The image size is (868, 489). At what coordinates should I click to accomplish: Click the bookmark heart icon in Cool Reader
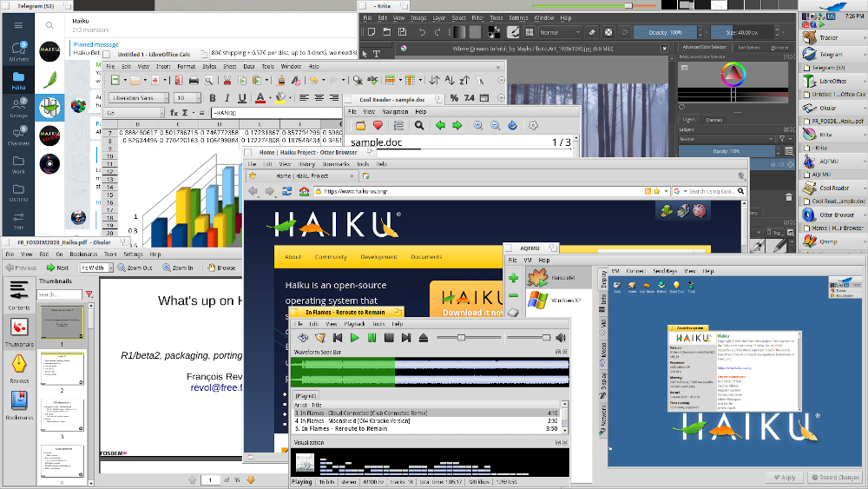pyautogui.click(x=378, y=126)
